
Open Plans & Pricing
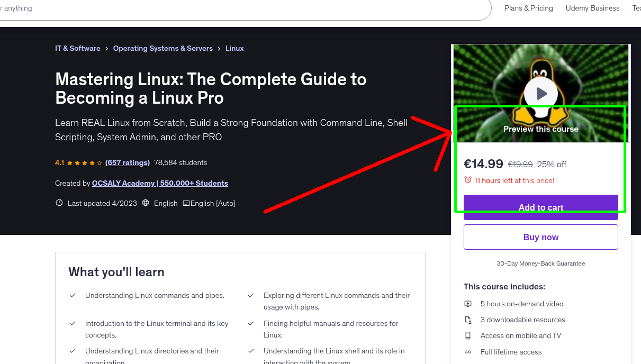click(x=528, y=8)
